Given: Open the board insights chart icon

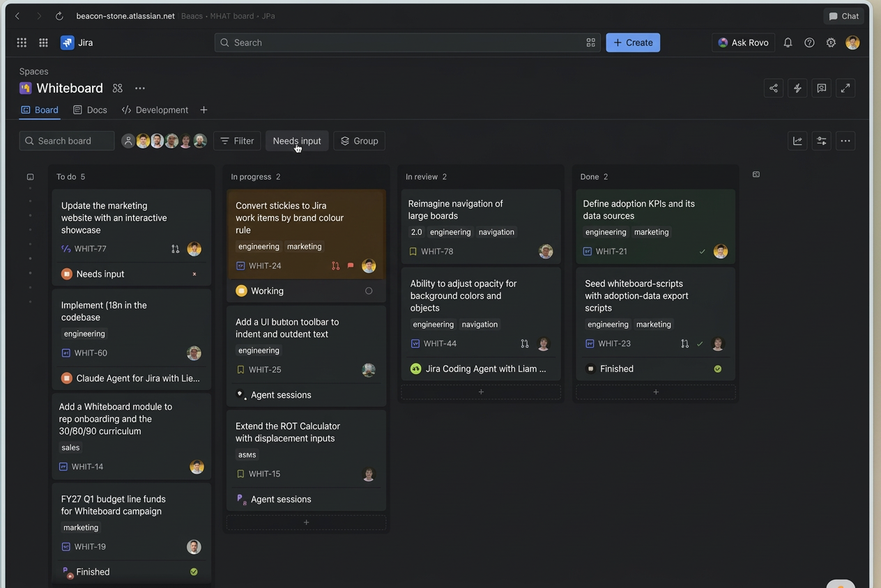Looking at the screenshot, I should pos(797,141).
